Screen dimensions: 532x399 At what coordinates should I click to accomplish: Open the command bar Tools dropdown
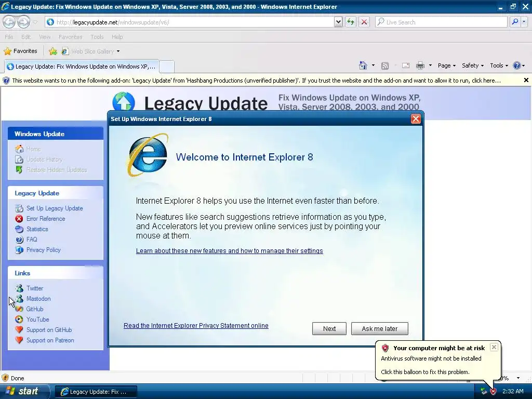(x=499, y=65)
